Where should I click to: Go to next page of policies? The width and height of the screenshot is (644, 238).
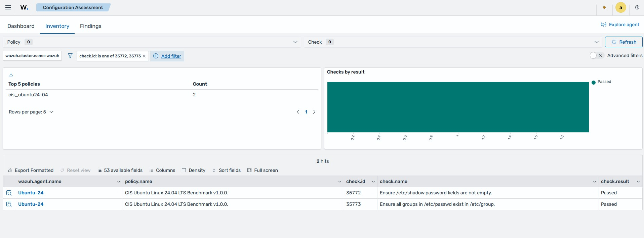[x=314, y=112]
